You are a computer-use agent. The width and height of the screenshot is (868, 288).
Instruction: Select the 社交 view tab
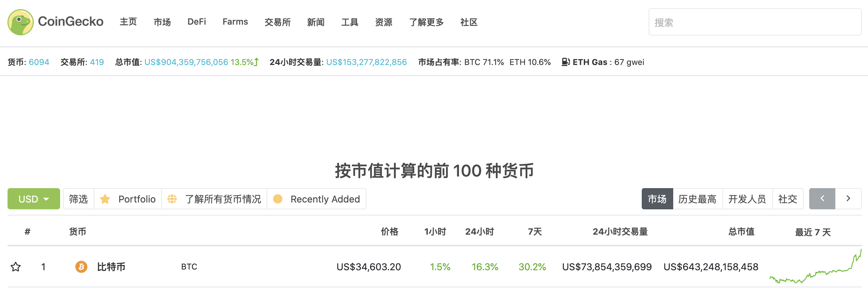pyautogui.click(x=787, y=199)
